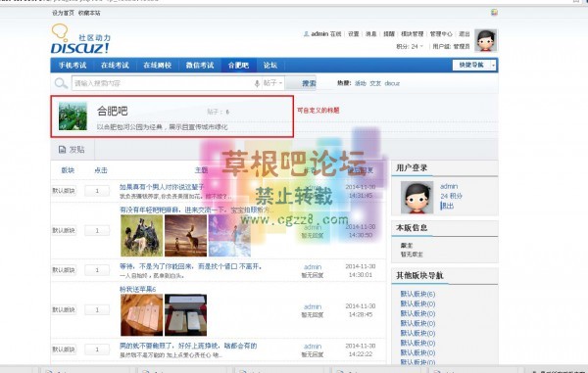
Task: Open the 在线考试 nav tab
Action: click(x=115, y=66)
